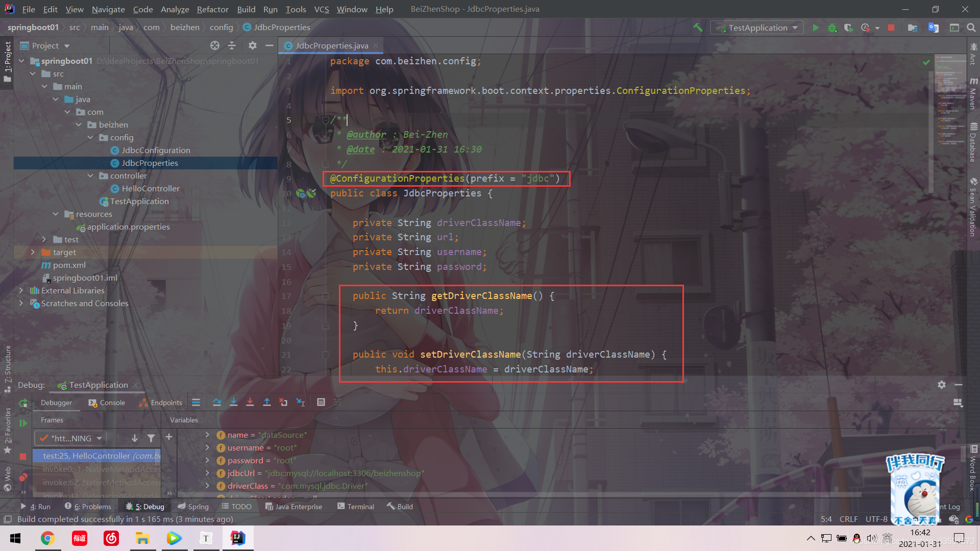Open Debug panel settings gear
980x551 pixels.
942,385
